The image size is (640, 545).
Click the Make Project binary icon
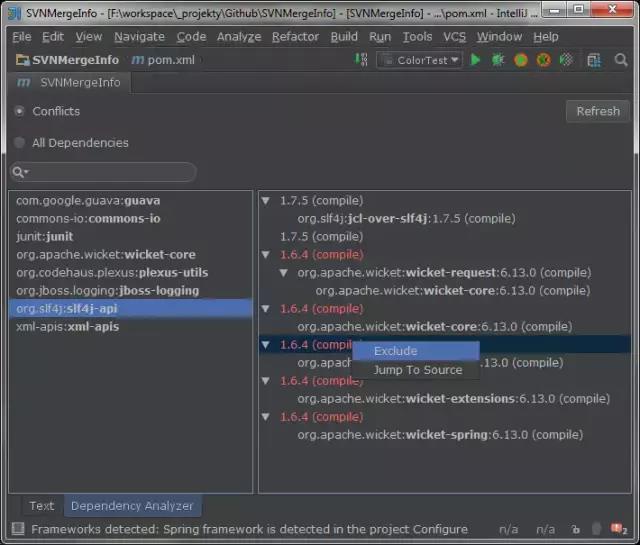pyautogui.click(x=361, y=60)
